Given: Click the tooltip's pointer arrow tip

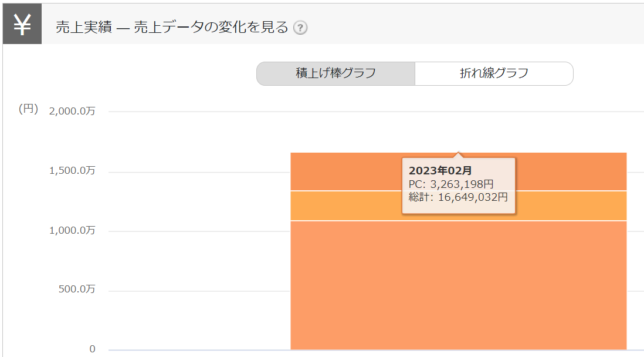Looking at the screenshot, I should click(x=458, y=154).
